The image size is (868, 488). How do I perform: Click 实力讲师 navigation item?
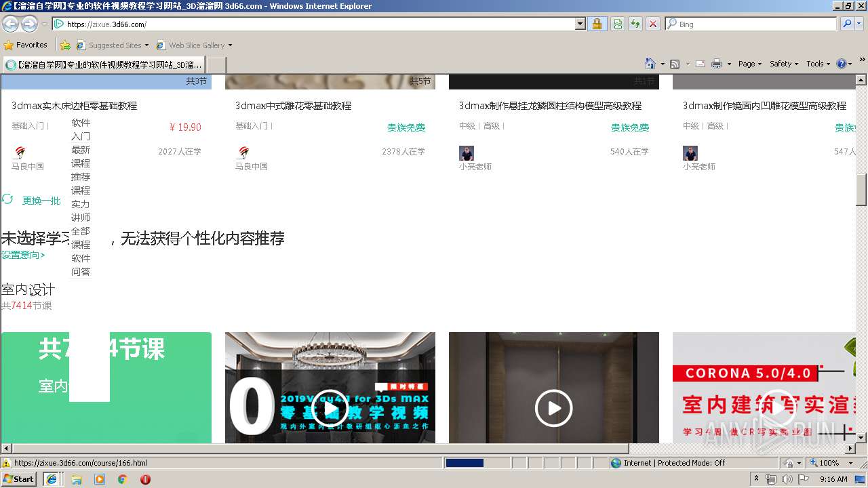tap(81, 211)
